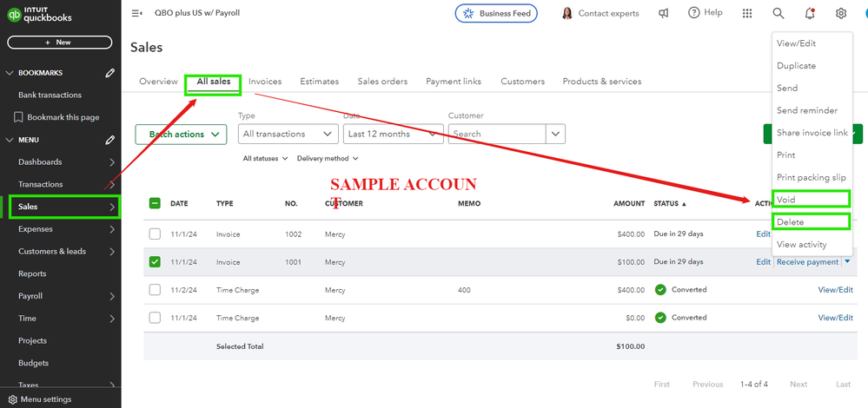Open the settings gear icon
This screenshot has width=868, height=408.
[x=841, y=13]
